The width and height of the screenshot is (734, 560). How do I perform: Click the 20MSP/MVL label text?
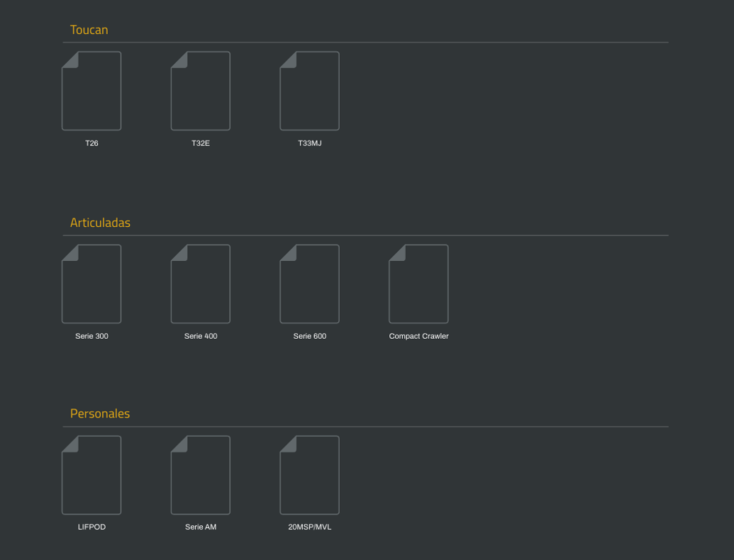point(309,527)
